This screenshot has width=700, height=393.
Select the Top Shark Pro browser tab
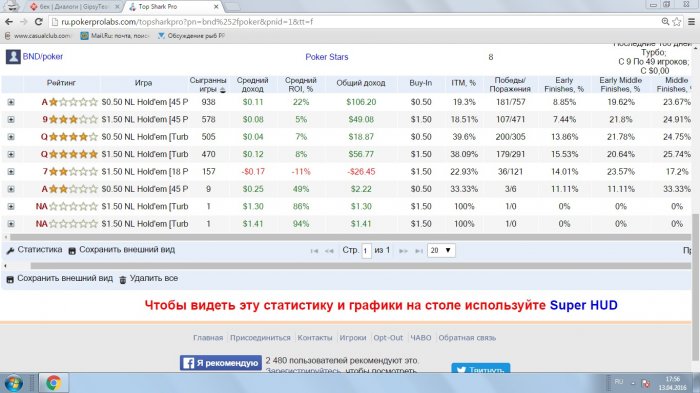(x=171, y=7)
